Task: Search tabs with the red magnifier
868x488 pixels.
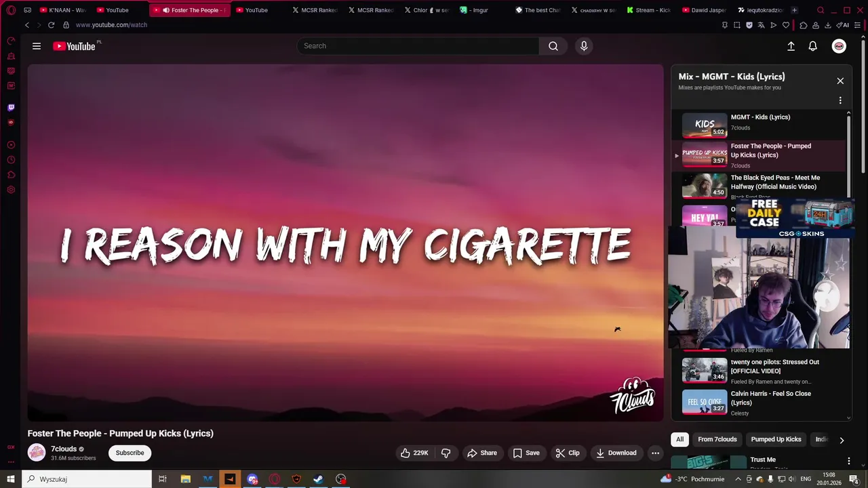Action: tap(821, 10)
